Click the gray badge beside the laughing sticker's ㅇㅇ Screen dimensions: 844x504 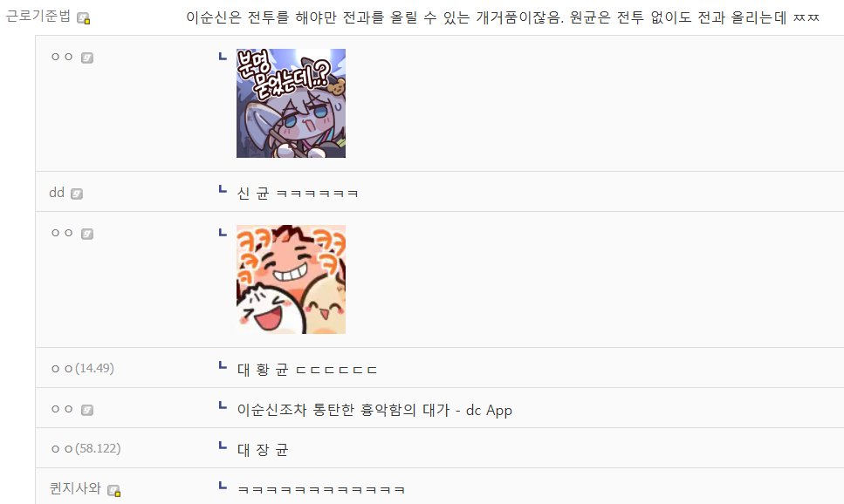tap(87, 234)
